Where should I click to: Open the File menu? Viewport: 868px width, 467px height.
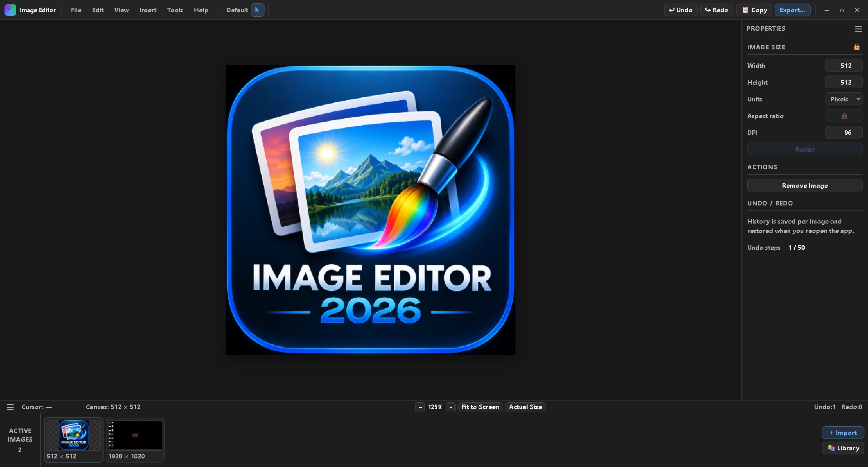(x=76, y=10)
